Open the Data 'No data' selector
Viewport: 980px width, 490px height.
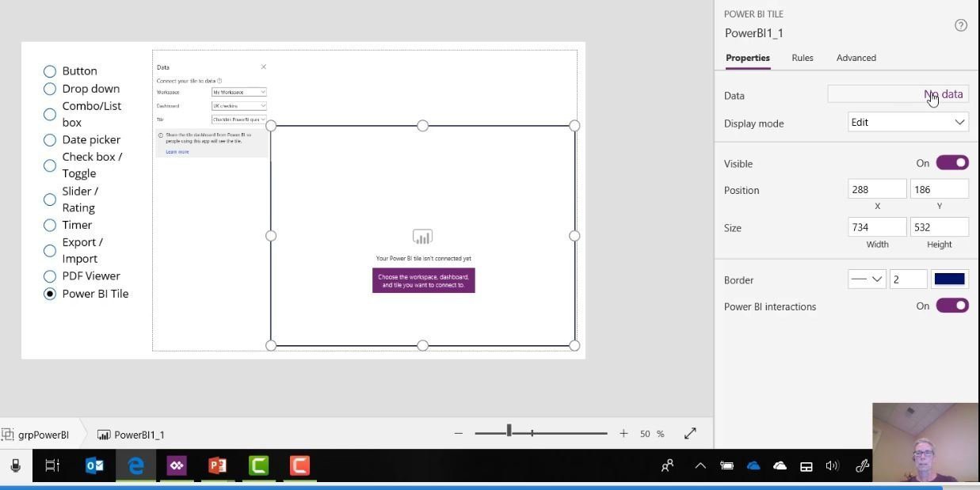click(898, 94)
